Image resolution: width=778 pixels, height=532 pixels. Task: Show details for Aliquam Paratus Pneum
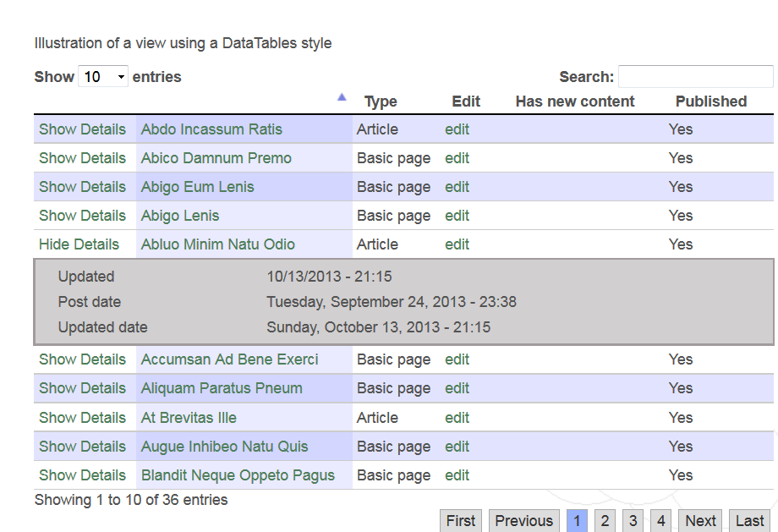(81, 388)
